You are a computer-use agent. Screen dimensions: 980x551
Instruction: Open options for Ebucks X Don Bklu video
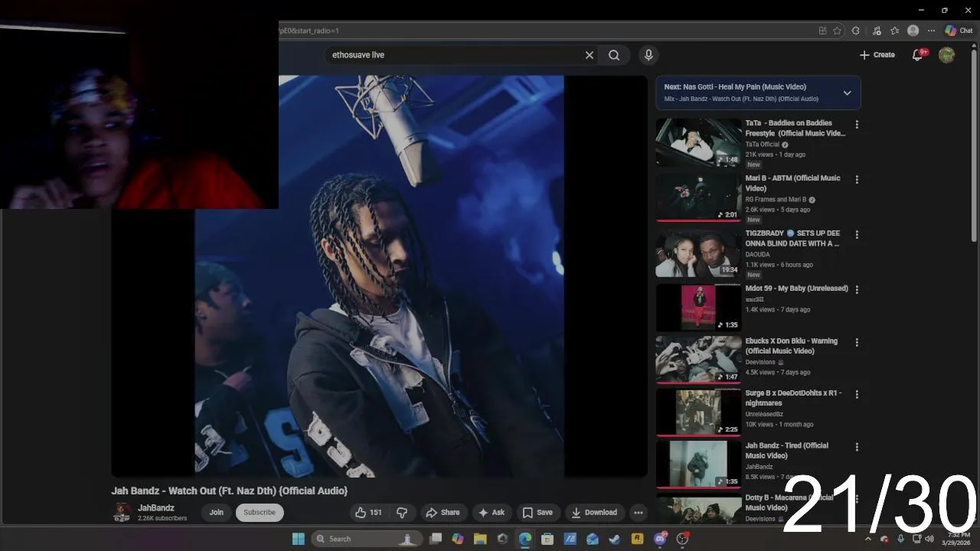click(857, 342)
